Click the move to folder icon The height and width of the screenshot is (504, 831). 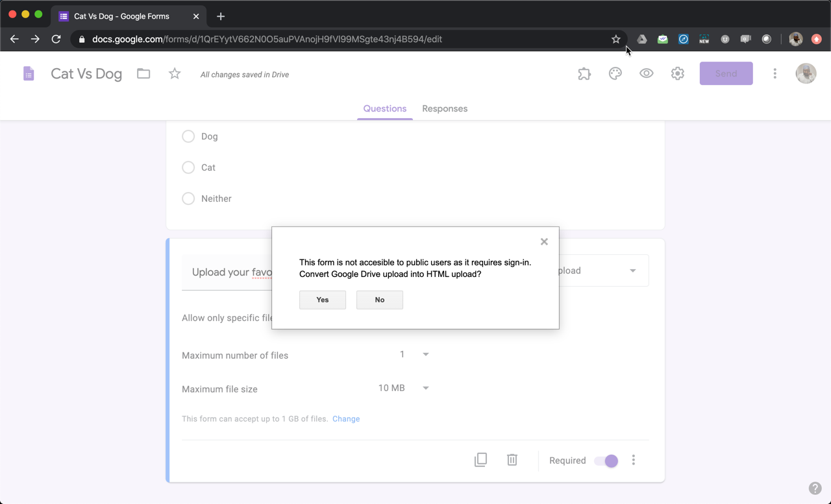point(143,74)
